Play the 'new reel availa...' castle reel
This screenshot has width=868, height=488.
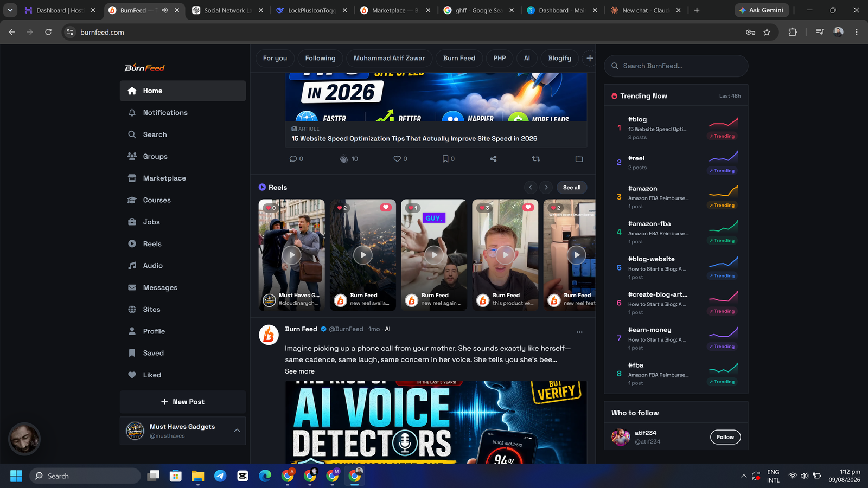(x=363, y=255)
